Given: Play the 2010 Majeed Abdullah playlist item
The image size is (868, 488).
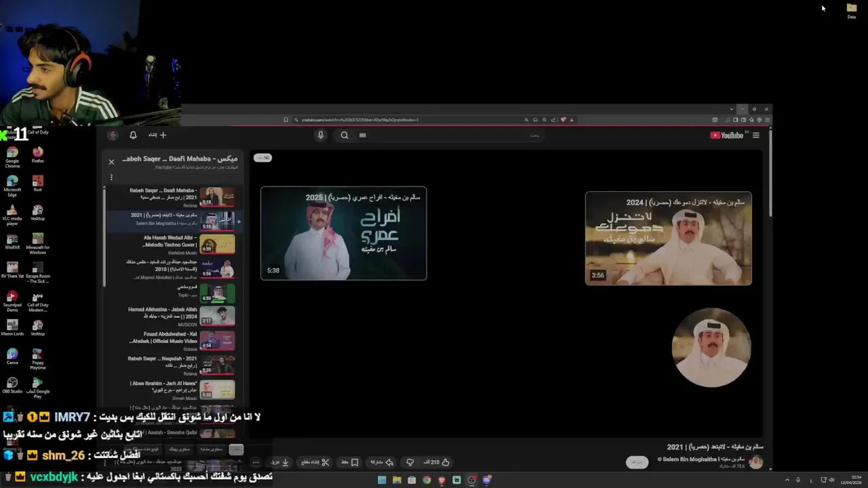Looking at the screenshot, I should [172, 268].
